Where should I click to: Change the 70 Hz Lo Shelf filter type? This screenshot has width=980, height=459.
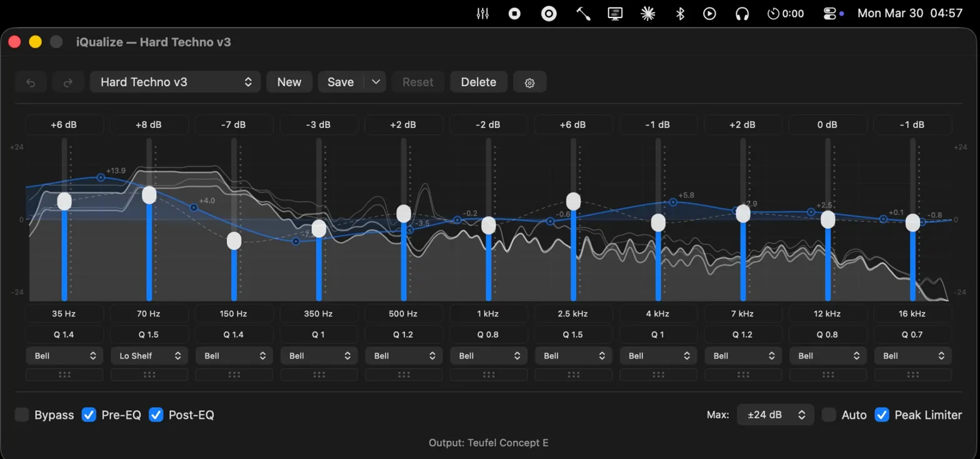pyautogui.click(x=149, y=356)
